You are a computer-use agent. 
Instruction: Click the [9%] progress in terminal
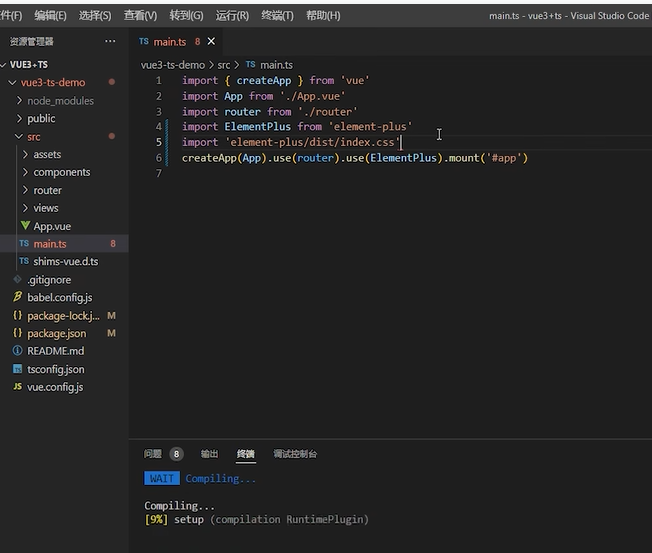156,519
